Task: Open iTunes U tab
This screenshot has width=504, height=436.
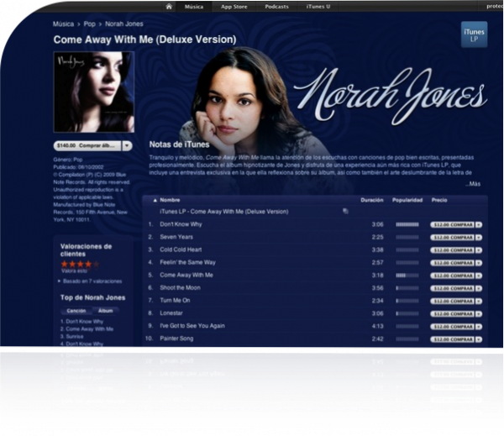Action: coord(318,7)
